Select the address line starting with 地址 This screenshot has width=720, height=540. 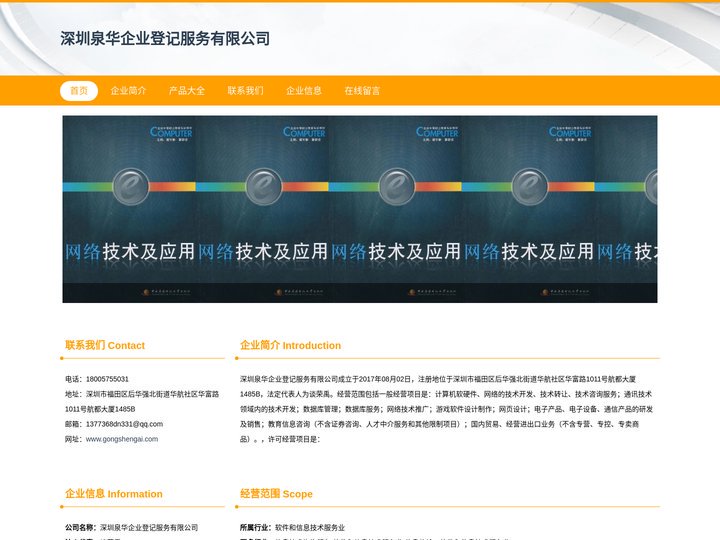[142, 401]
